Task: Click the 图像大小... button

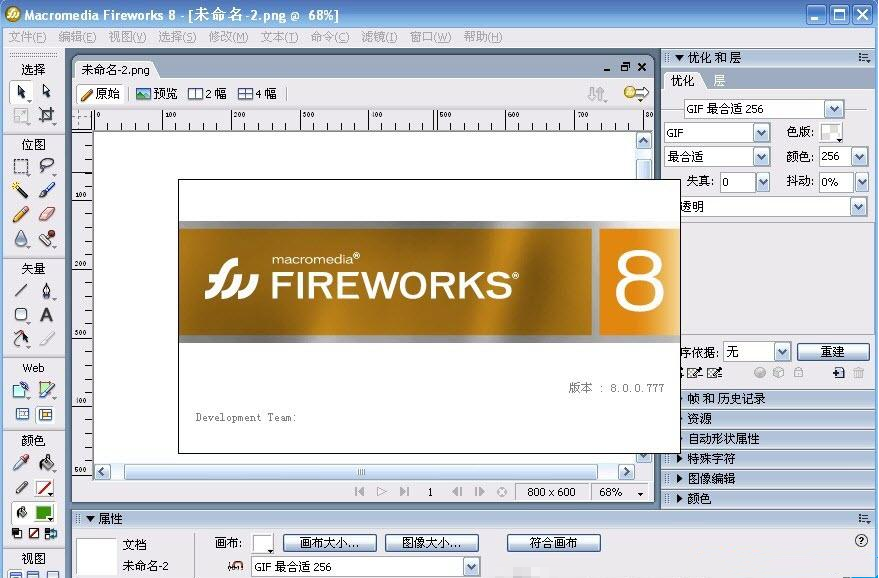Action: click(432, 543)
